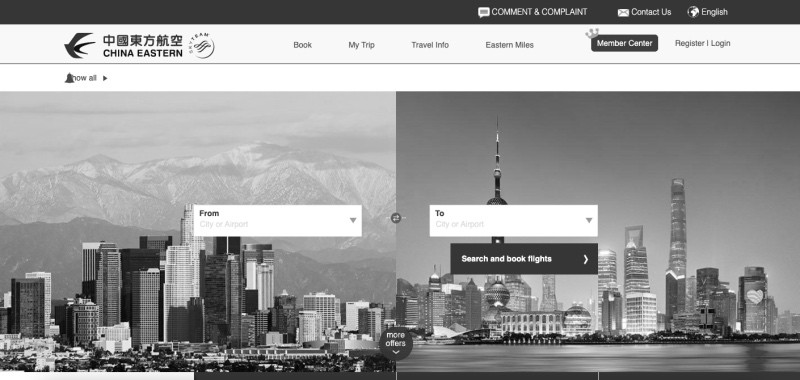Click the comment speech bubble icon
800x380 pixels.
point(483,12)
